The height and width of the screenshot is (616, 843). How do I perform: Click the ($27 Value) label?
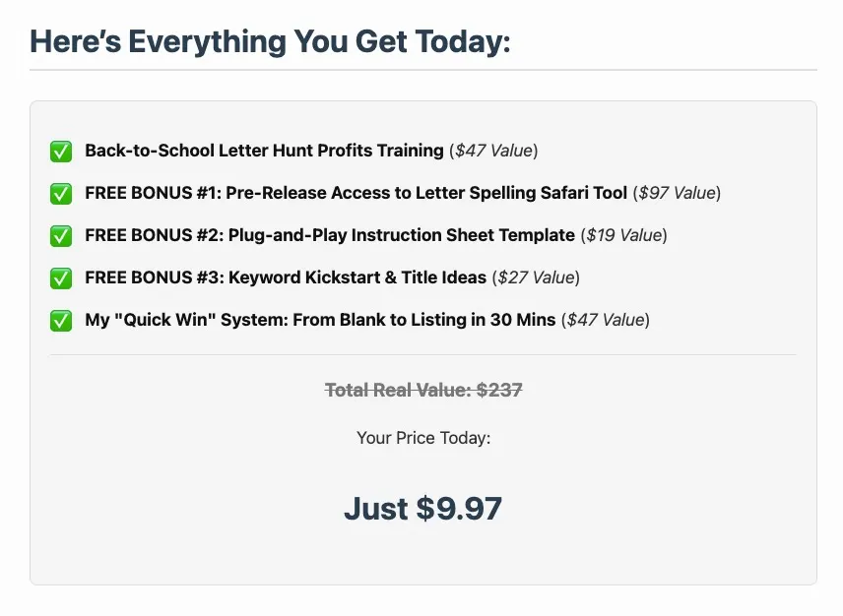point(536,278)
